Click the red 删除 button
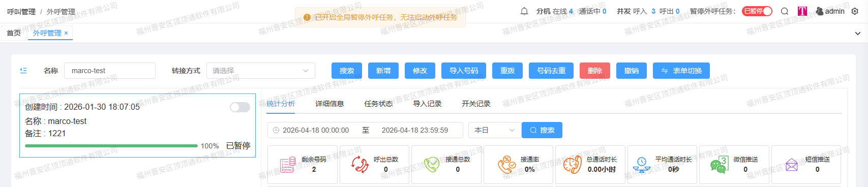 point(595,71)
